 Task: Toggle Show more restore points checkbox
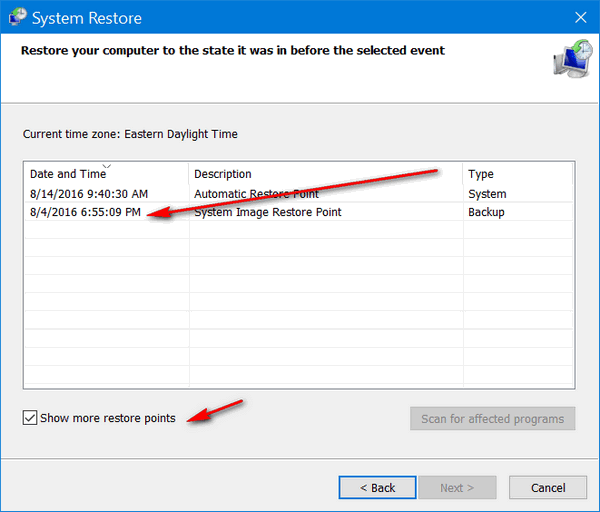[30, 418]
